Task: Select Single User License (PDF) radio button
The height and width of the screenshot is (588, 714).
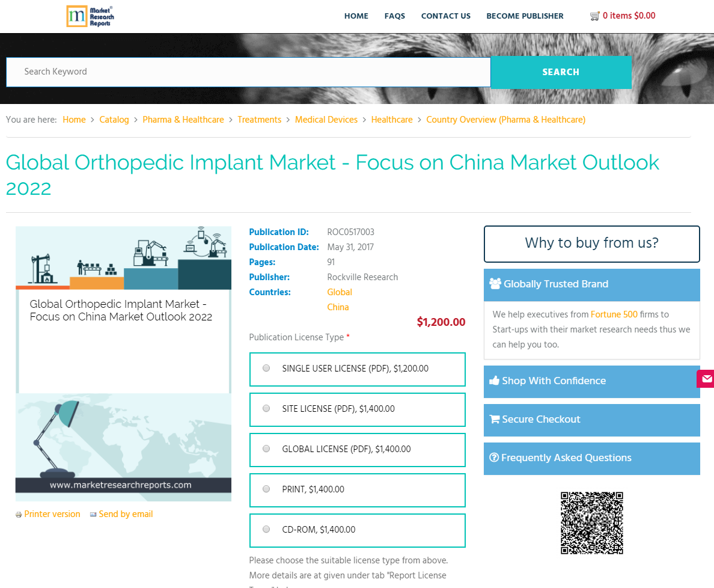Action: [266, 368]
